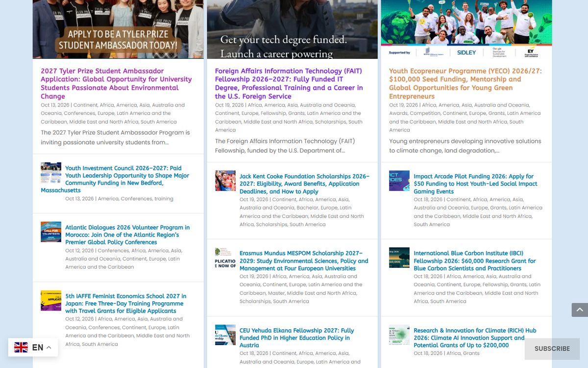Click Grants category under Blue Carbon post

(x=518, y=285)
